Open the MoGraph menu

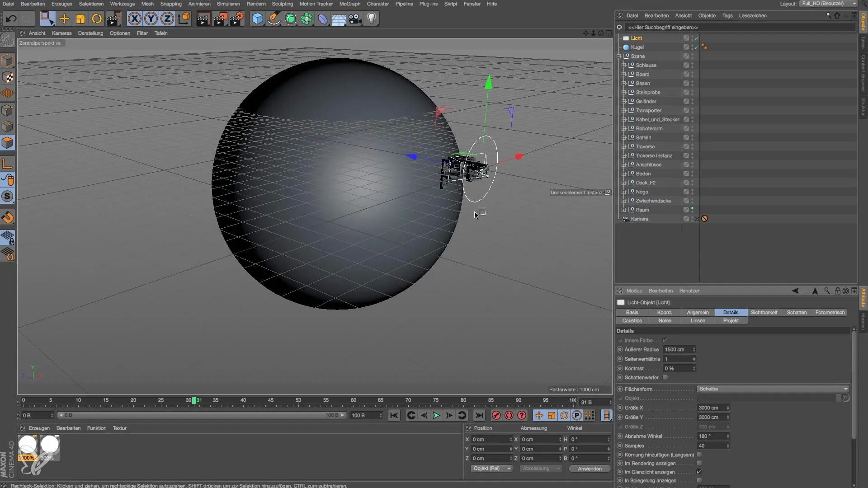click(x=349, y=4)
